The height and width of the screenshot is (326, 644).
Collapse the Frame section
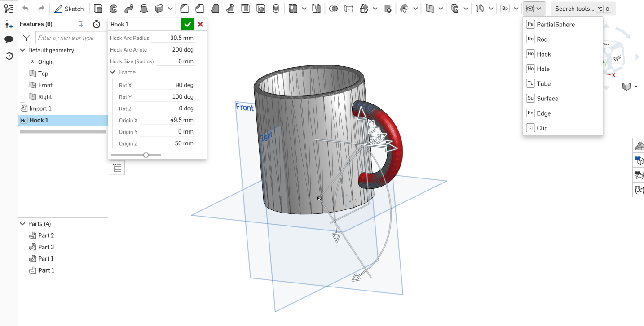click(x=112, y=72)
